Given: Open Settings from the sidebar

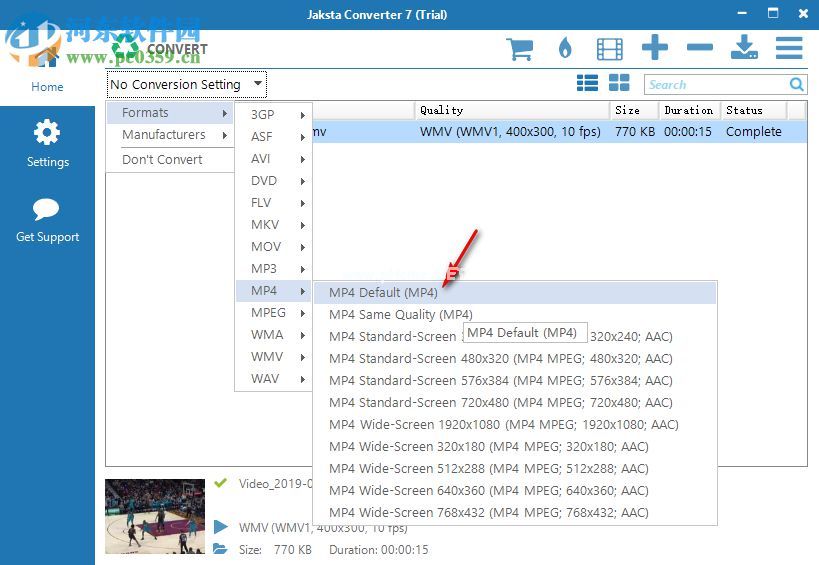Looking at the screenshot, I should 47,144.
